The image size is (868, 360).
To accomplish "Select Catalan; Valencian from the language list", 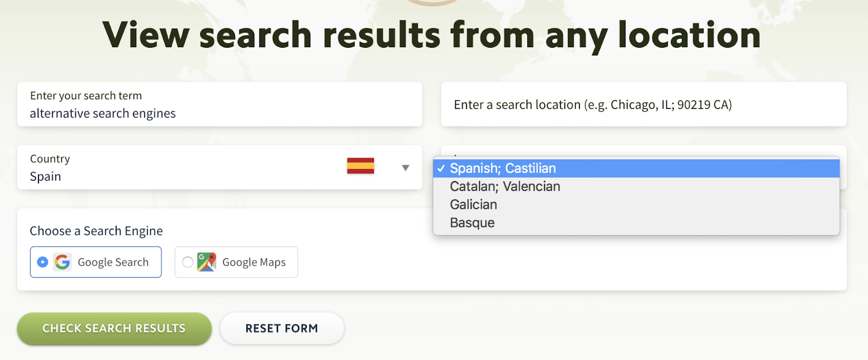I will [505, 186].
